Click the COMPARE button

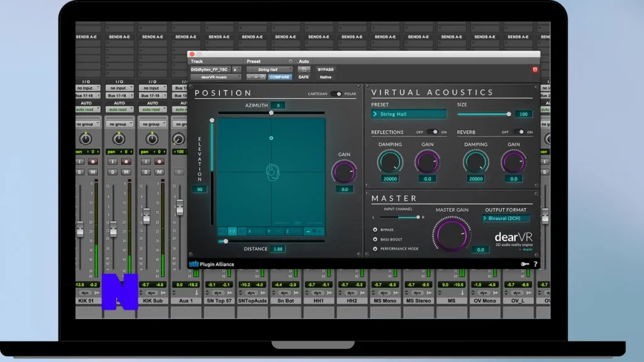coord(279,77)
